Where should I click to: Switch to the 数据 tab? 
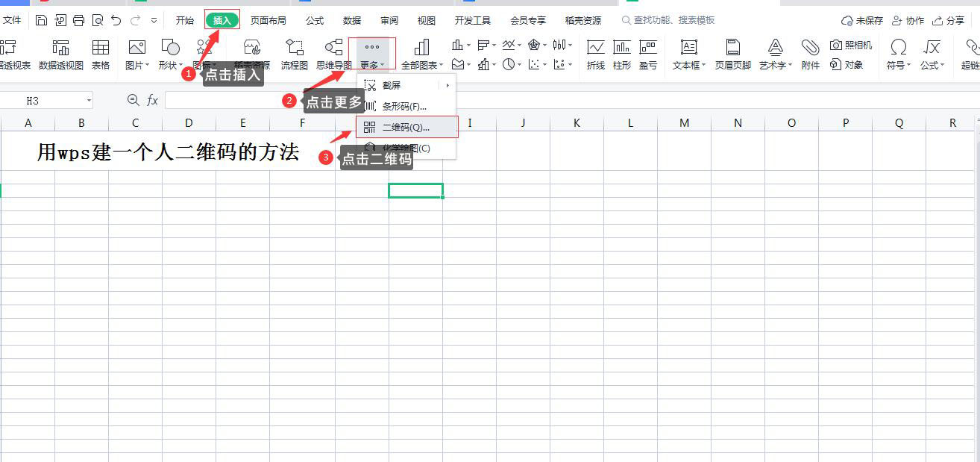352,20
